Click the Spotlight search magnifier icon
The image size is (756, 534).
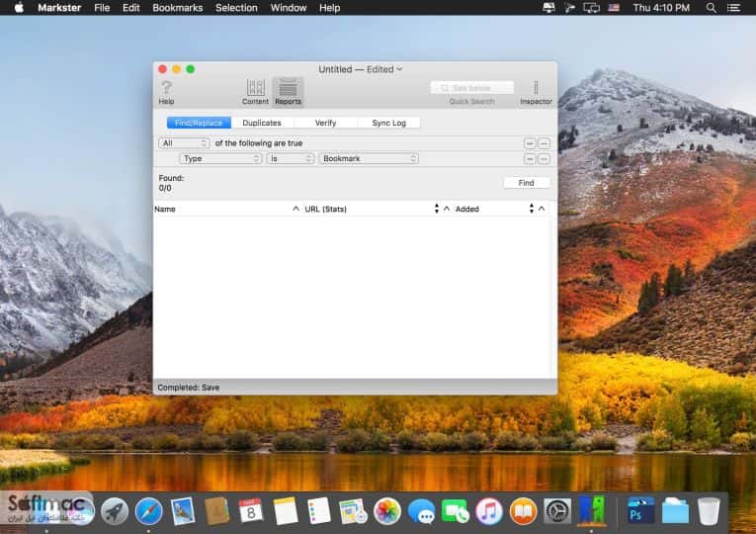711,8
